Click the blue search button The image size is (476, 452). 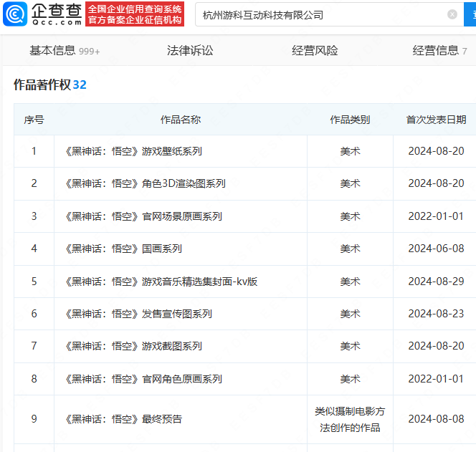(470, 14)
